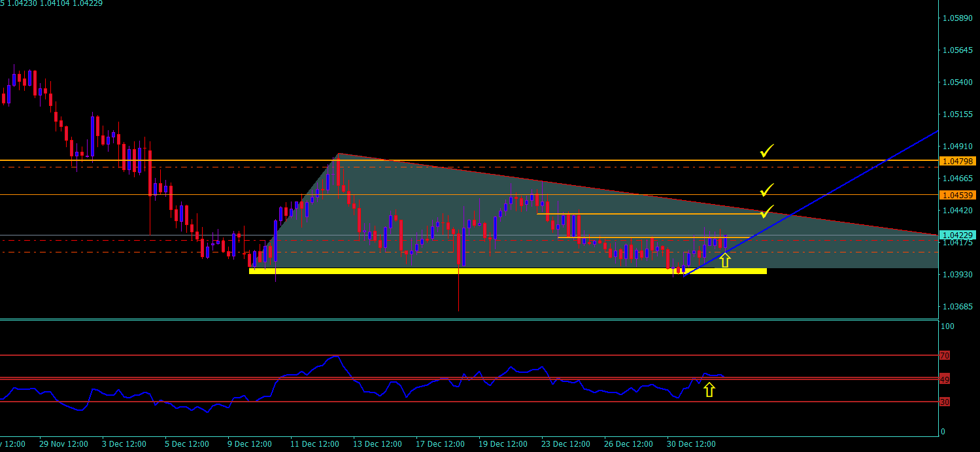Viewport: 980px width, 452px height.
Task: Select the yellow up arrow on the price chart
Action: [724, 260]
